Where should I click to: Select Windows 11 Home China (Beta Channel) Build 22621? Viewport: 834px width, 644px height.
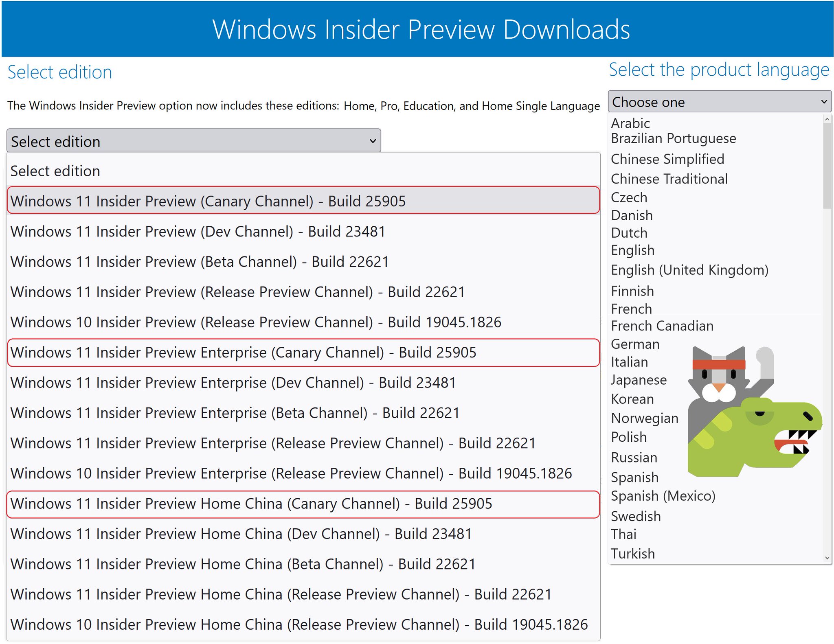coord(303,564)
